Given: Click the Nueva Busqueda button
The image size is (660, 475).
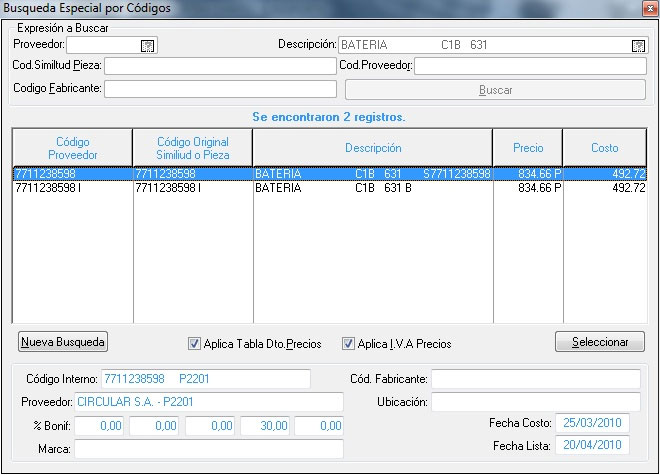Looking at the screenshot, I should pyautogui.click(x=63, y=342).
